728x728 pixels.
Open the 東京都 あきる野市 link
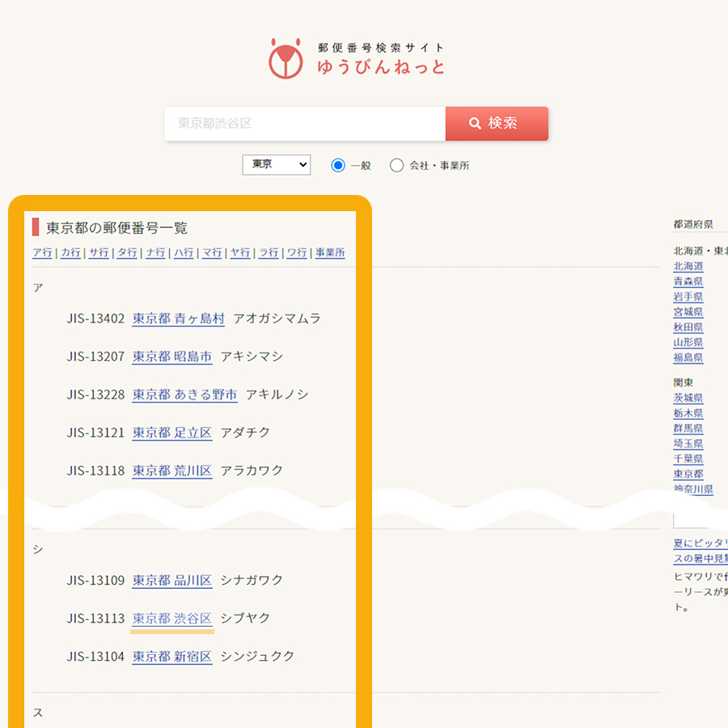click(184, 395)
